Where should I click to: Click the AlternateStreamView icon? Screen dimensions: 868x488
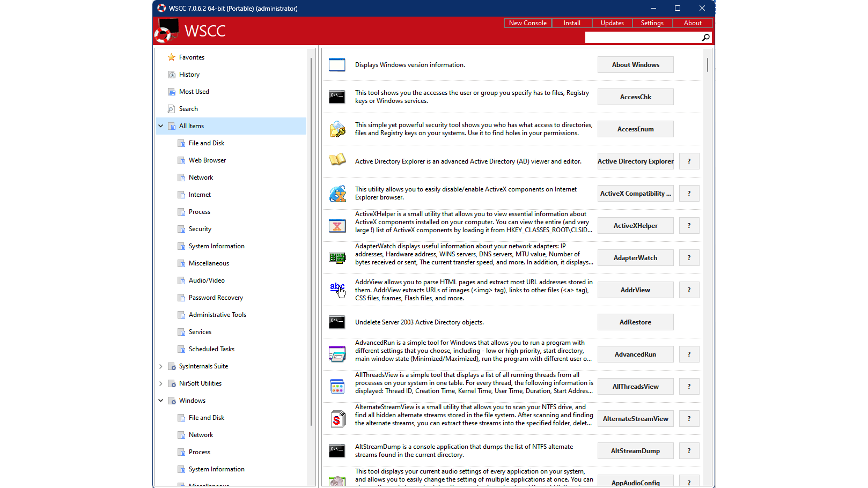337,419
